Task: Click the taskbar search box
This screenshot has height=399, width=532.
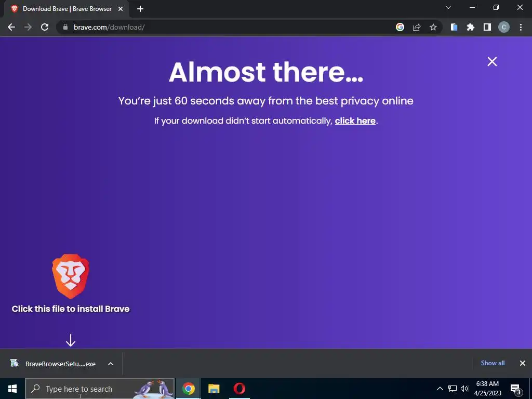Action: (100, 389)
